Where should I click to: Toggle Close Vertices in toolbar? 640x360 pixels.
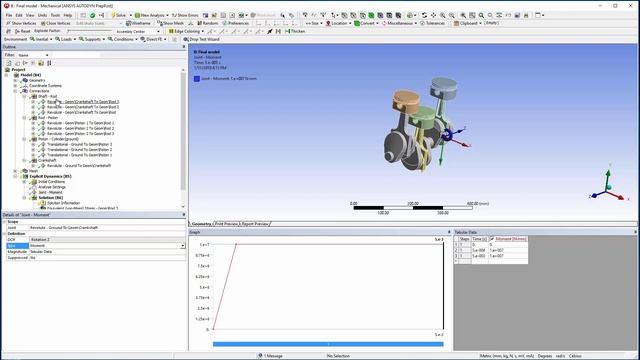coord(56,23)
